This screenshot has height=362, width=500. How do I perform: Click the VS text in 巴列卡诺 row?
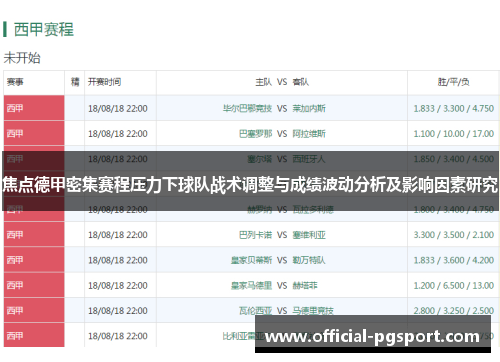pos(282,235)
